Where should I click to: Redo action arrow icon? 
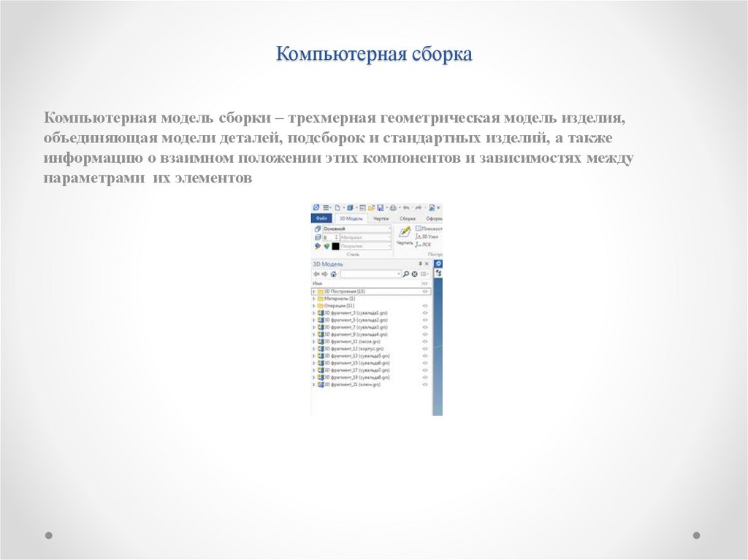point(419,207)
